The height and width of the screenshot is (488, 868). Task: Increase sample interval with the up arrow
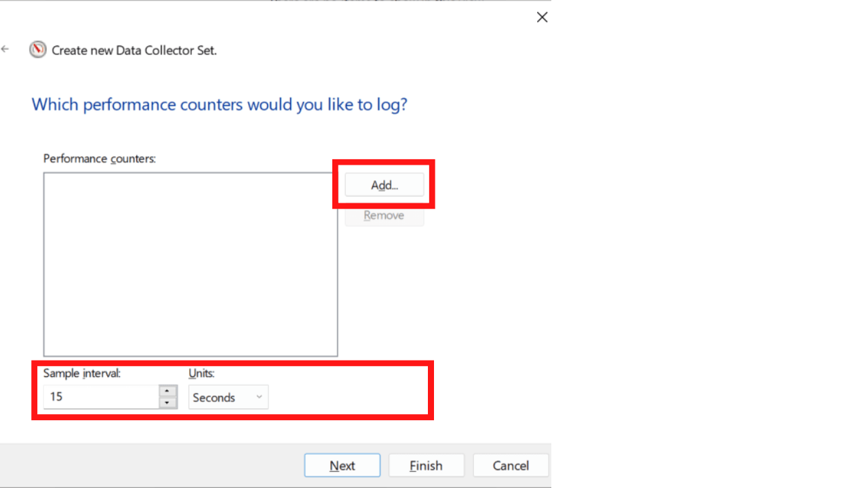click(167, 391)
